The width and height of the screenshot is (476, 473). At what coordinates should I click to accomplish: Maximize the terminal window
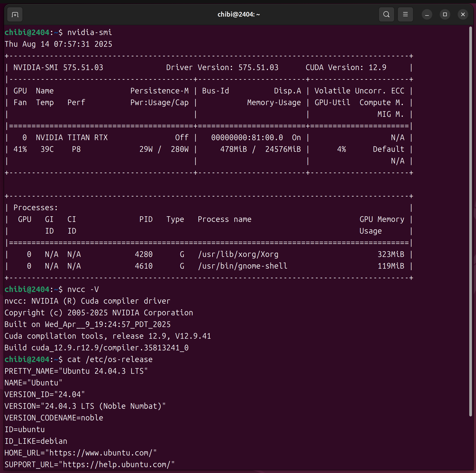coord(445,15)
